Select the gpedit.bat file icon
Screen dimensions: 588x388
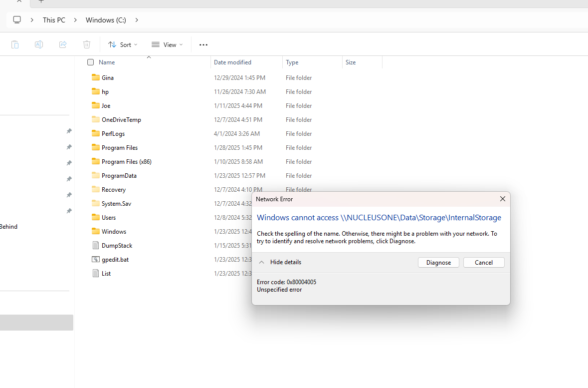coord(96,259)
